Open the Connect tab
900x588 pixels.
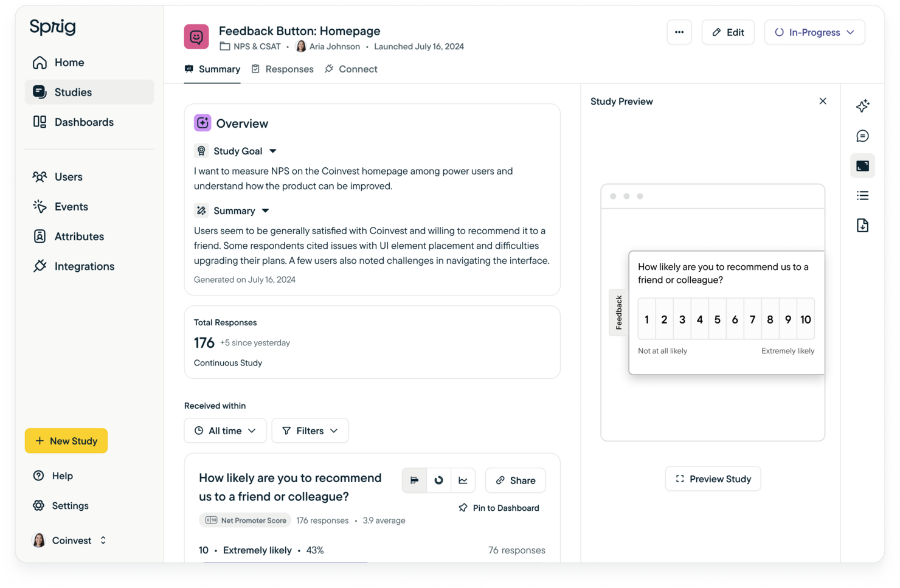pos(351,69)
